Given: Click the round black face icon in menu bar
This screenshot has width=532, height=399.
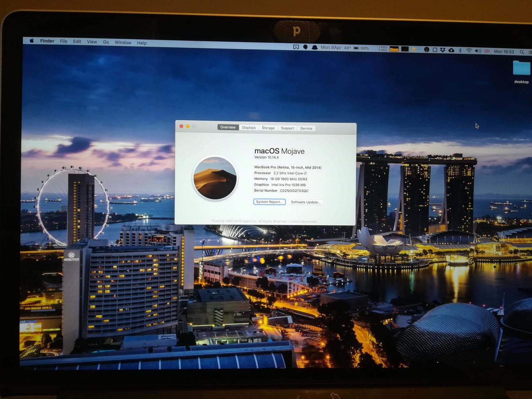Looking at the screenshot, I should [426, 50].
